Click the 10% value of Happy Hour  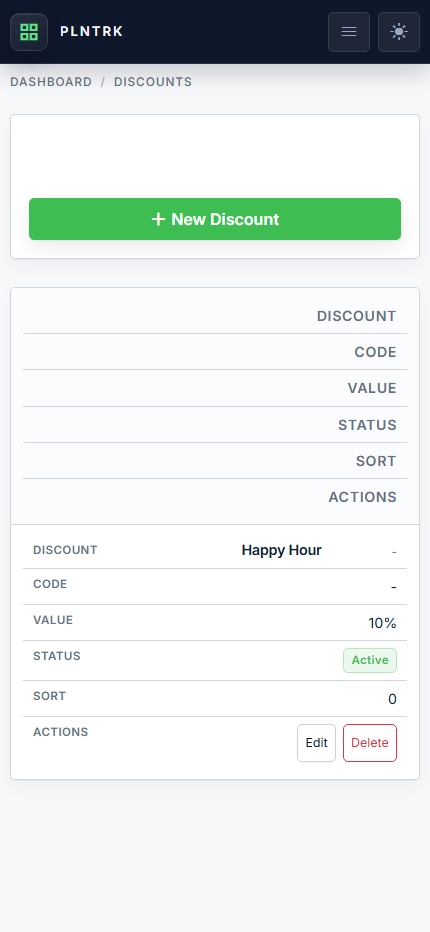pos(382,624)
